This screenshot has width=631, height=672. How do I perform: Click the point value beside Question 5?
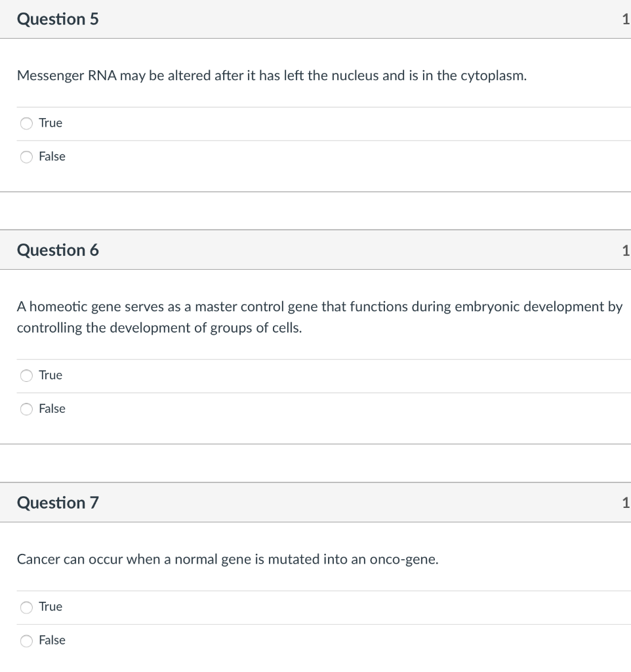[625, 20]
